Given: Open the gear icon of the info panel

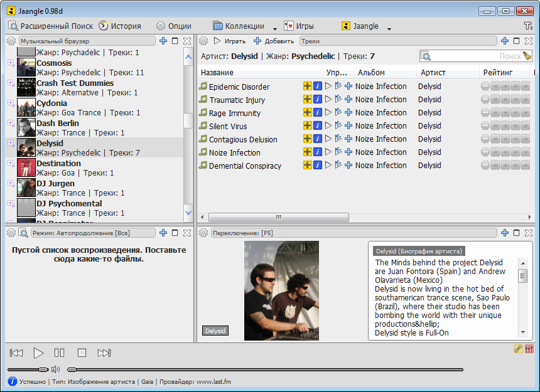Looking at the screenshot, I should point(203,233).
